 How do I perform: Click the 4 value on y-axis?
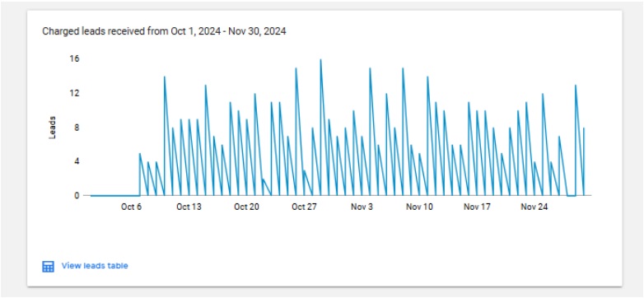point(77,161)
